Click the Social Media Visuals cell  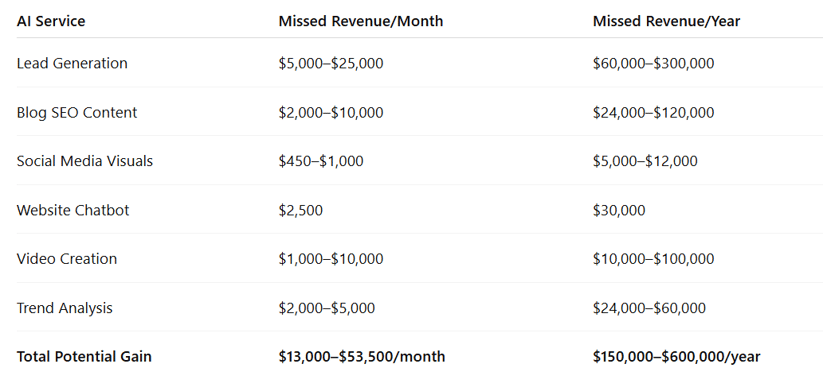[x=85, y=161]
